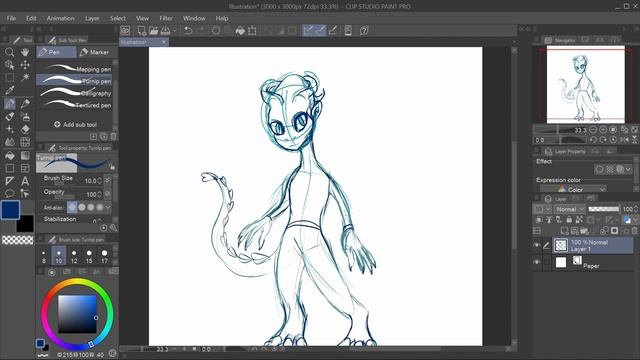Click the Scale/Rotate transform icon in command bar

click(252, 31)
